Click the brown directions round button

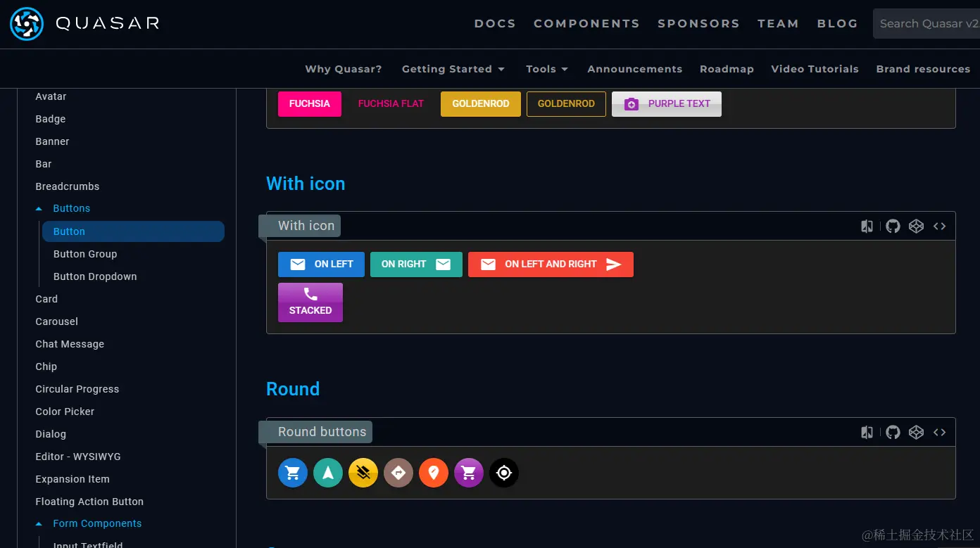click(398, 473)
